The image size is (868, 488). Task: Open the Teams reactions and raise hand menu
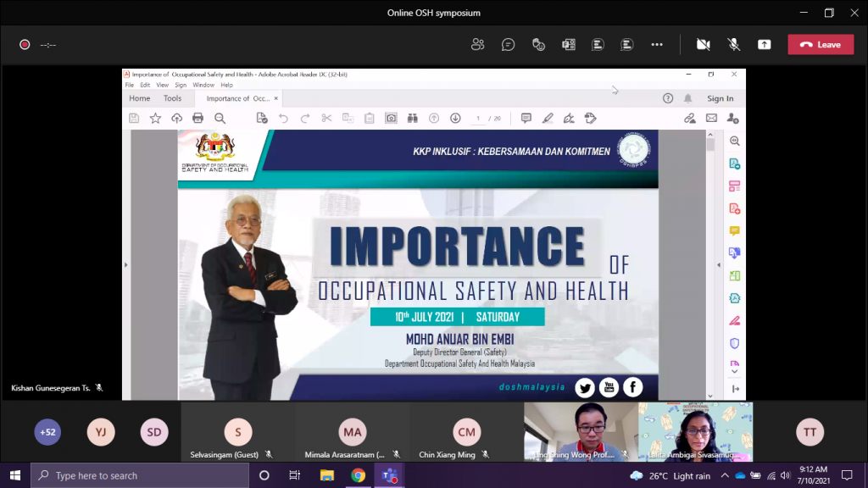click(538, 45)
